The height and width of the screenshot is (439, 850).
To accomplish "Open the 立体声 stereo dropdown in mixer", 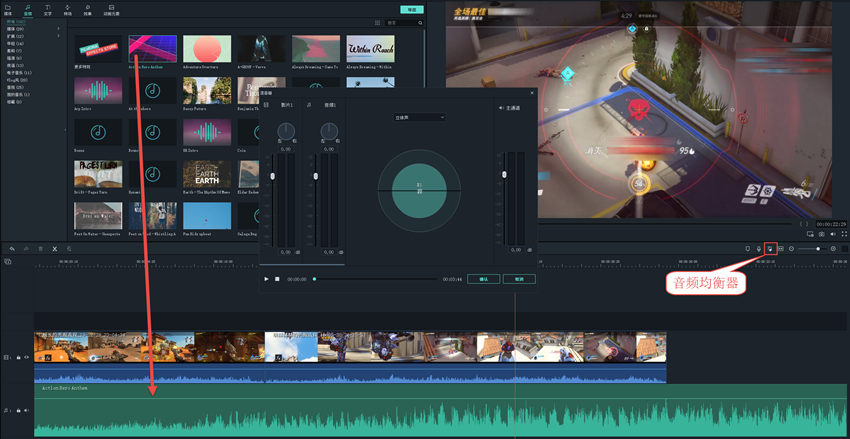I will (x=419, y=117).
